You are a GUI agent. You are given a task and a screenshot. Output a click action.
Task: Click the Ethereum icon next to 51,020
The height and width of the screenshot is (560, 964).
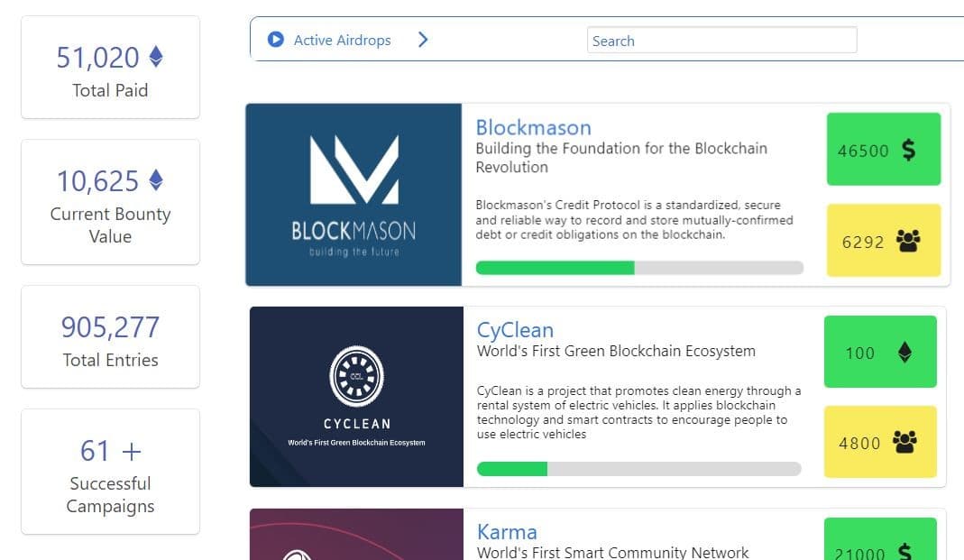pos(156,57)
